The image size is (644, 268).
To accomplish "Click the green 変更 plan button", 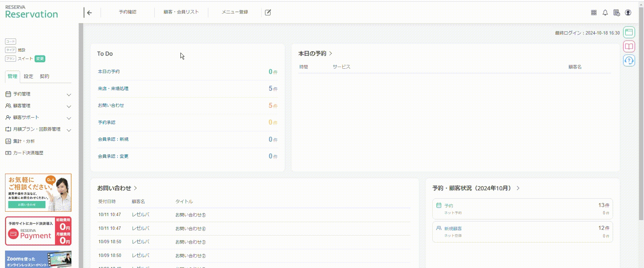I will (x=40, y=59).
